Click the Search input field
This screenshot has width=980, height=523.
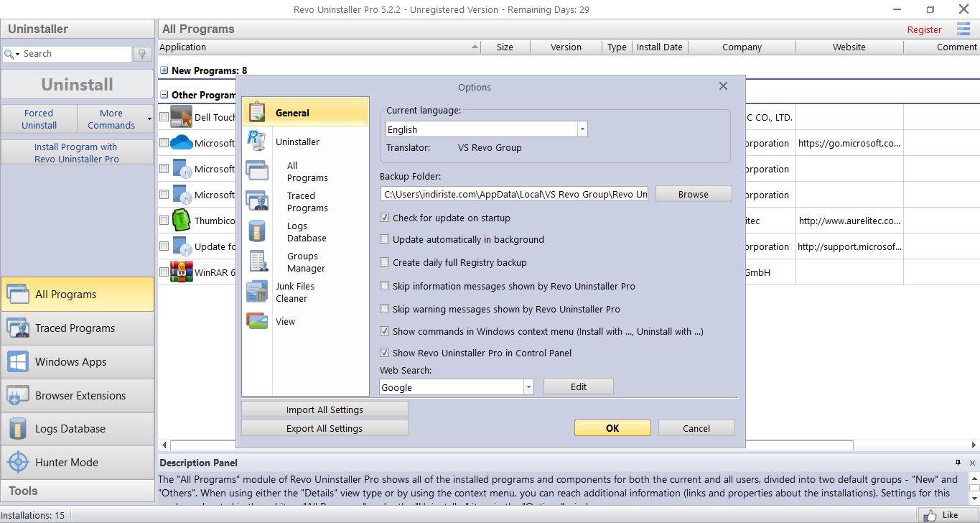[x=77, y=54]
